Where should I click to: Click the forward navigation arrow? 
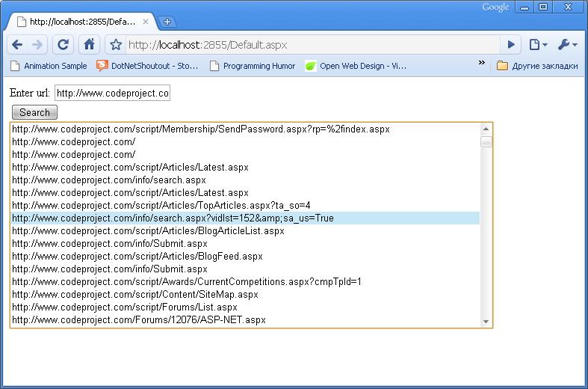(x=37, y=45)
